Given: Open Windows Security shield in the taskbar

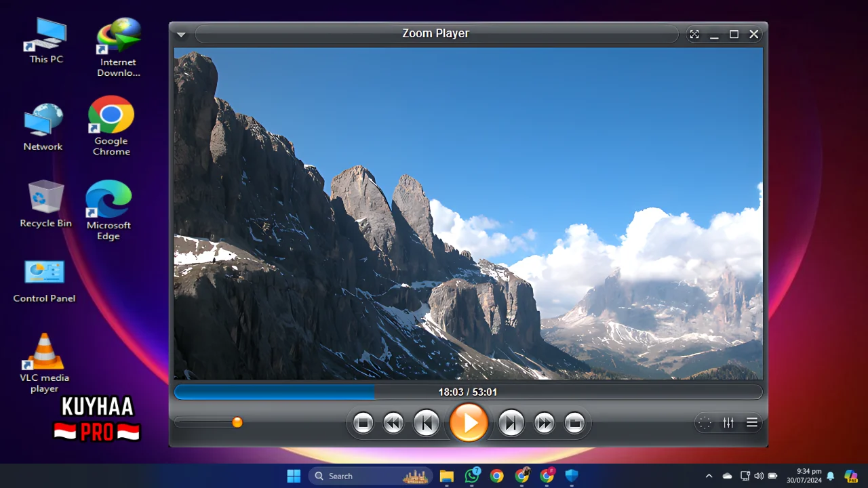Looking at the screenshot, I should tap(572, 476).
